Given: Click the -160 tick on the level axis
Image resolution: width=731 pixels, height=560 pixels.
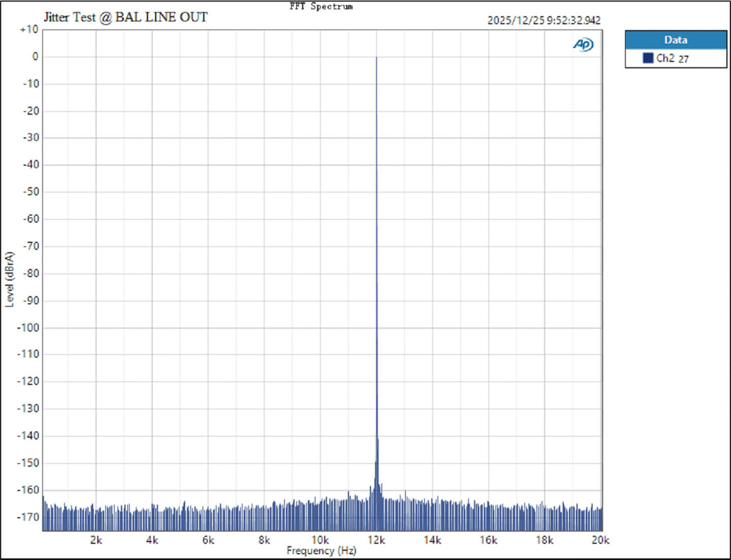Looking at the screenshot, I should (x=28, y=490).
